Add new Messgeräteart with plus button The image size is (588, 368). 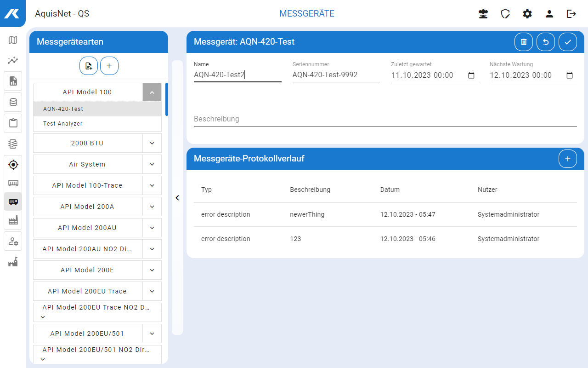tap(109, 66)
